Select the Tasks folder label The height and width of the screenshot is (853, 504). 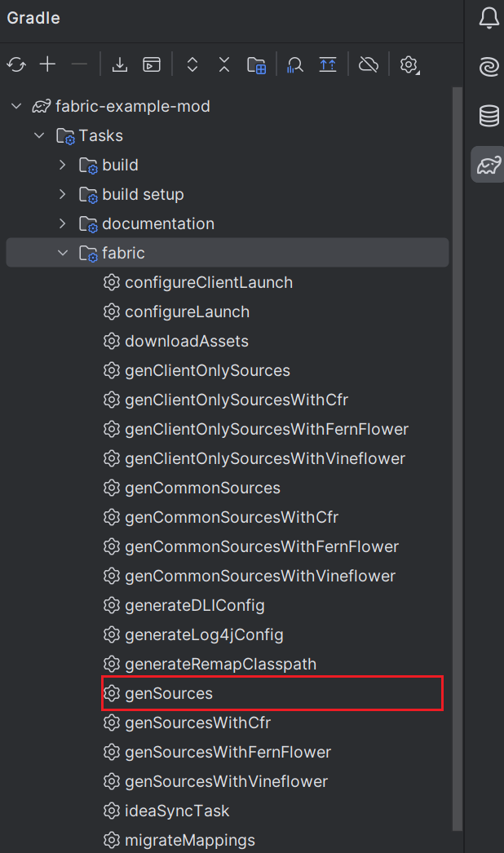point(100,135)
